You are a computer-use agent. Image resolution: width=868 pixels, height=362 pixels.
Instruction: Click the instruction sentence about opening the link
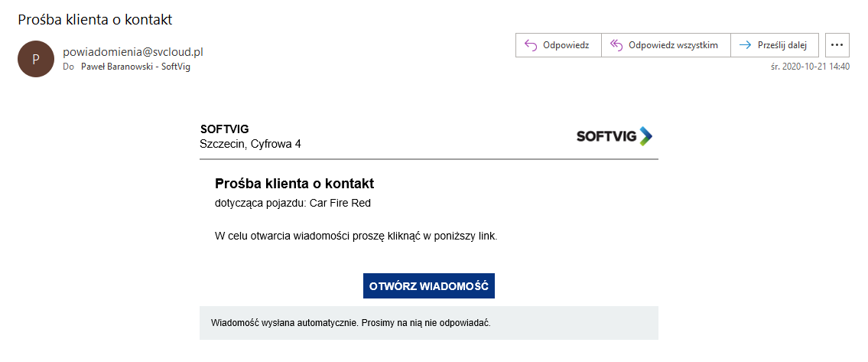(356, 236)
